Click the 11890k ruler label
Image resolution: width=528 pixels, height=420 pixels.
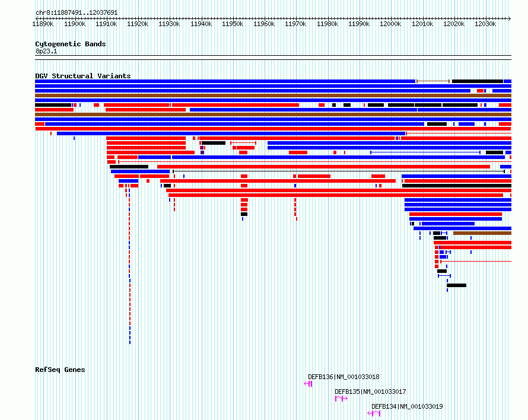[x=43, y=24]
